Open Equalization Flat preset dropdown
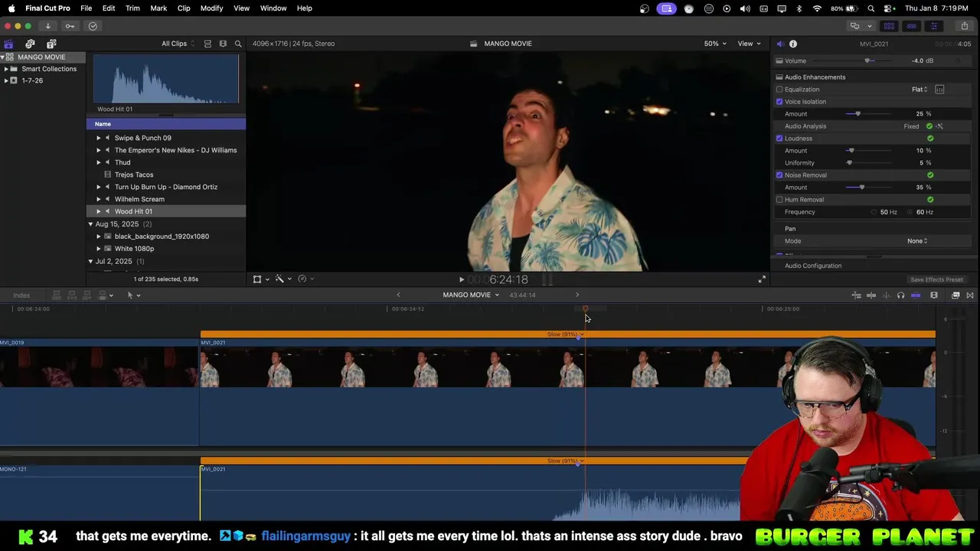 (920, 90)
